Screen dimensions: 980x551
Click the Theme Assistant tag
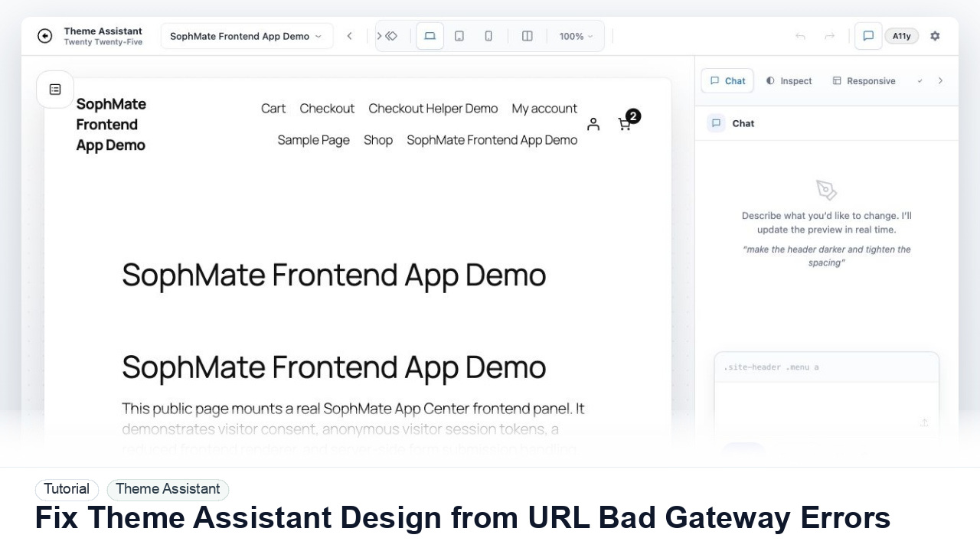[168, 489]
